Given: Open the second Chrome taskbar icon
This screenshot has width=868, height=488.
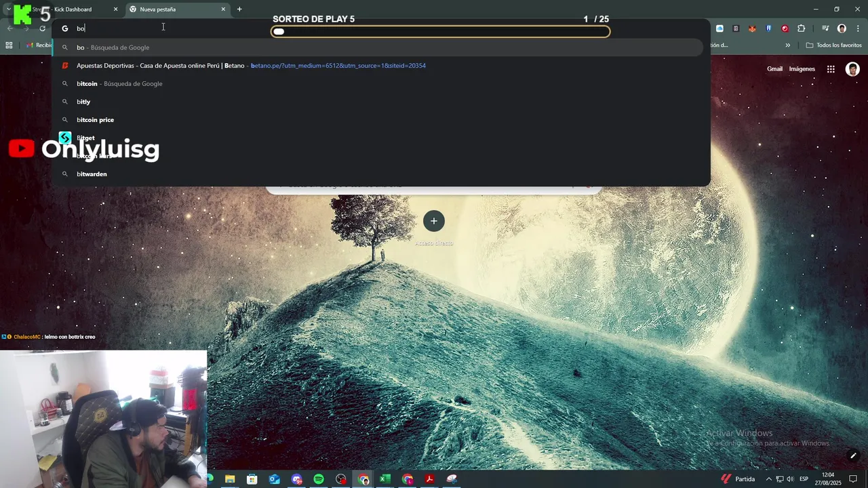Looking at the screenshot, I should pos(408,479).
